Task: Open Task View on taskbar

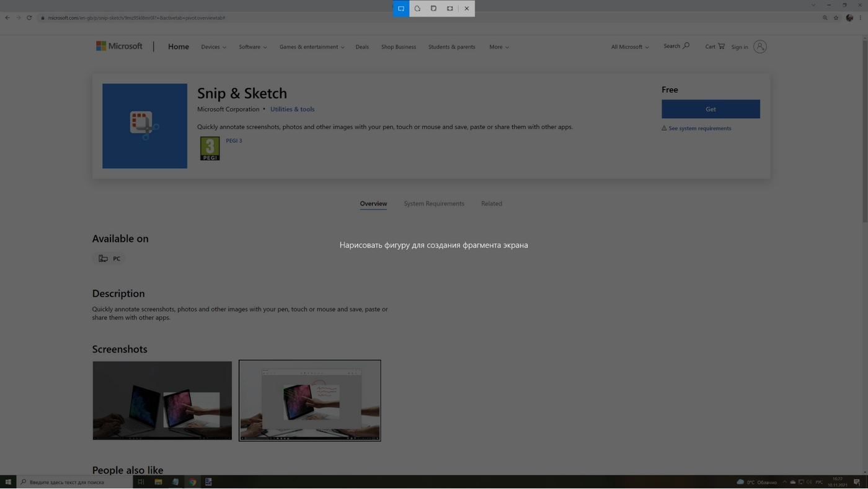Action: pos(141,482)
